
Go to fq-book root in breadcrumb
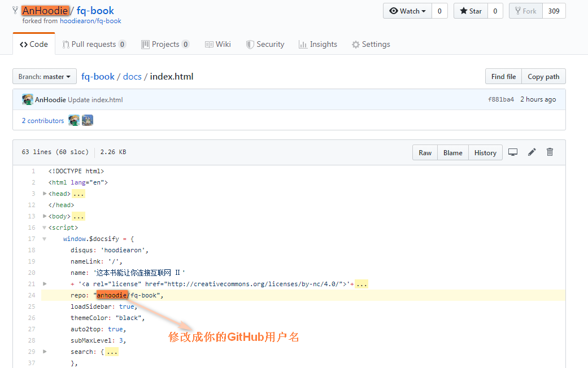pos(98,76)
